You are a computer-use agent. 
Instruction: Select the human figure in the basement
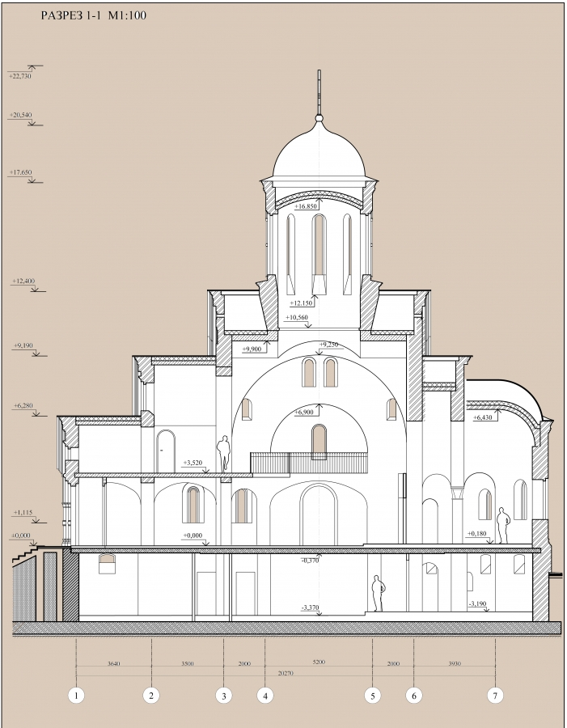coord(376,594)
